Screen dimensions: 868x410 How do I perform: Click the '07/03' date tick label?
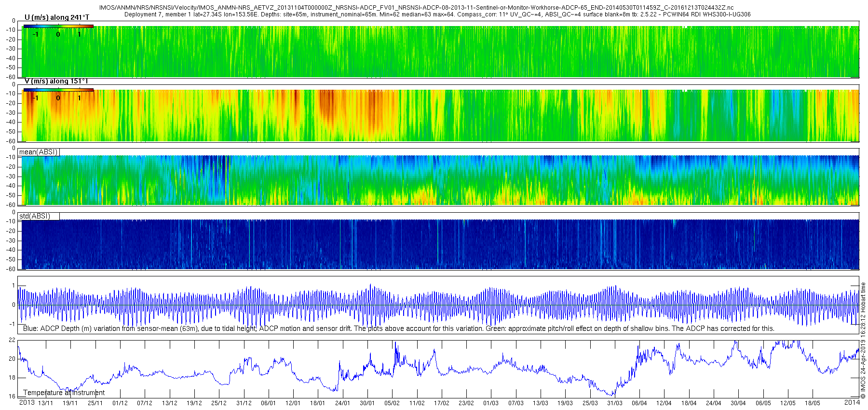tap(516, 403)
